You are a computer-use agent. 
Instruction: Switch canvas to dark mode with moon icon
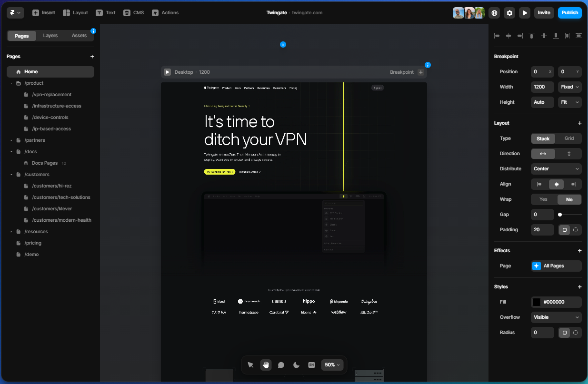point(296,364)
